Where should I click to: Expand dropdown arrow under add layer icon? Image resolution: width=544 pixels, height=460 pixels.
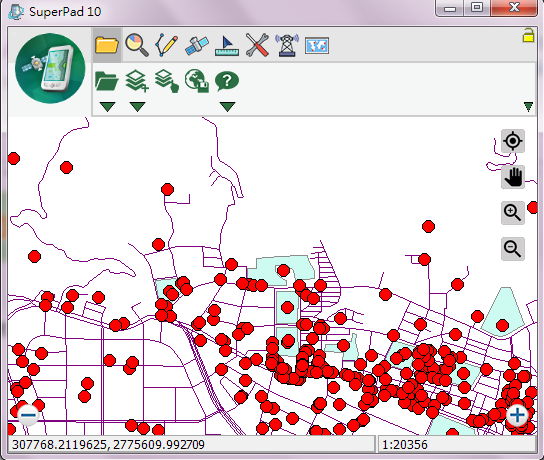[137, 107]
